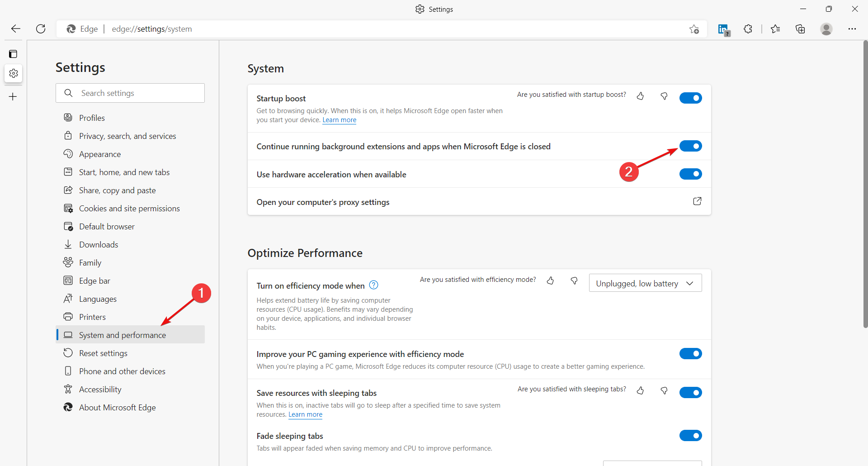The height and width of the screenshot is (466, 868).
Task: Open your computer's proxy settings
Action: coord(697,201)
